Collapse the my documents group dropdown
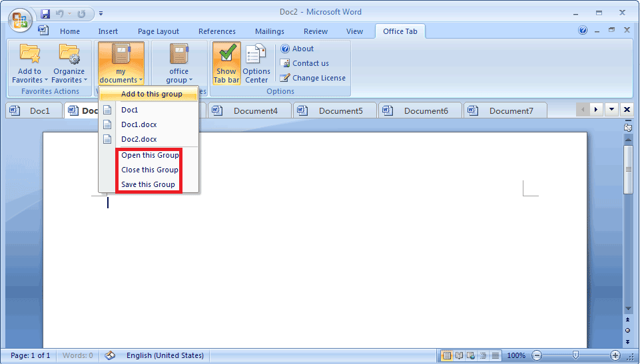The height and width of the screenshot is (364, 640). point(121,63)
